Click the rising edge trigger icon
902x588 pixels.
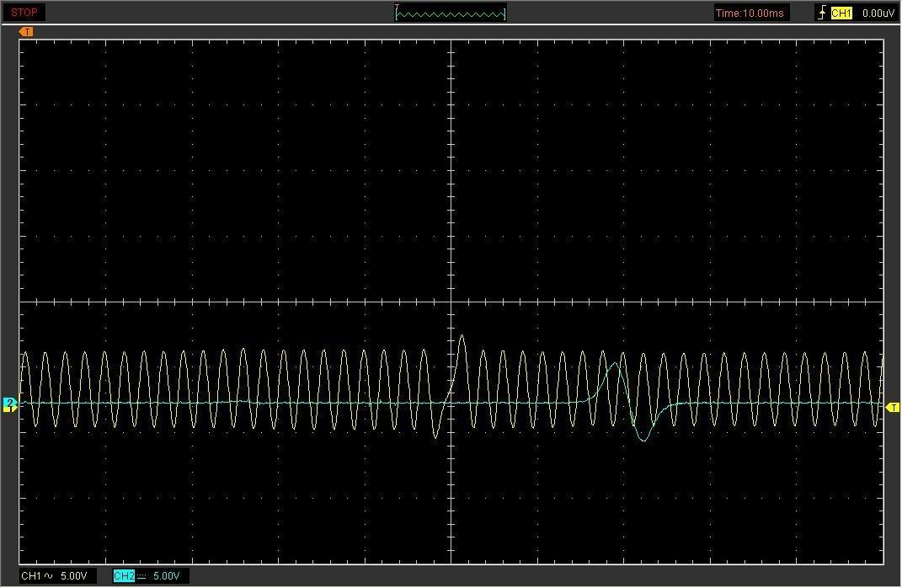click(x=822, y=13)
